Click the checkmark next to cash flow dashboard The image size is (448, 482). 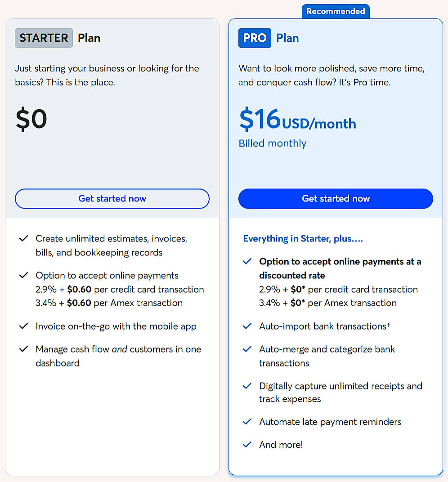pyautogui.click(x=23, y=349)
